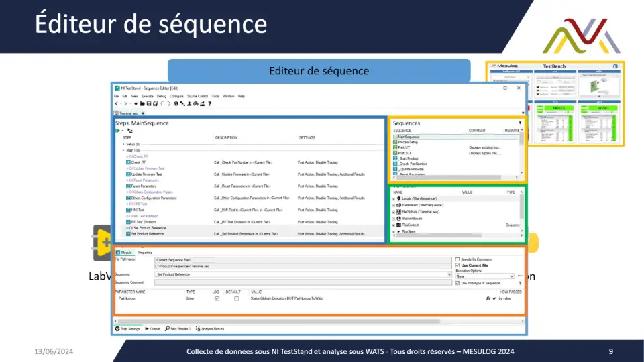
Task: Open the Sequence dropdown for _Set Product Reference
Action: point(449,274)
